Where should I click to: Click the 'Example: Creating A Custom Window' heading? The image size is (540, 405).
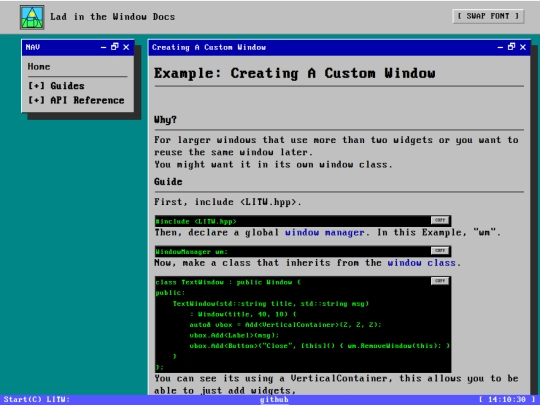point(294,73)
